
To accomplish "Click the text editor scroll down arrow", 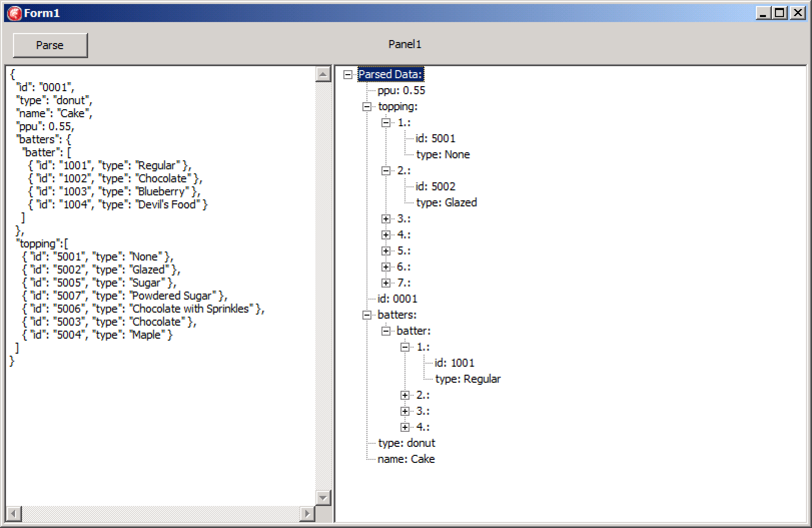I will tap(323, 497).
